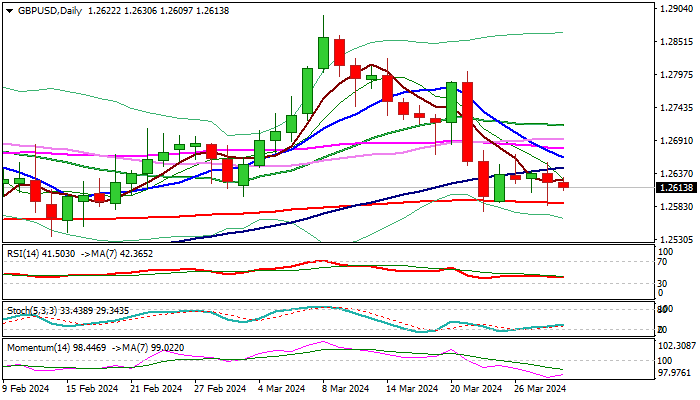Open the chart menu triangle beside GBPUSD

tap(9, 11)
